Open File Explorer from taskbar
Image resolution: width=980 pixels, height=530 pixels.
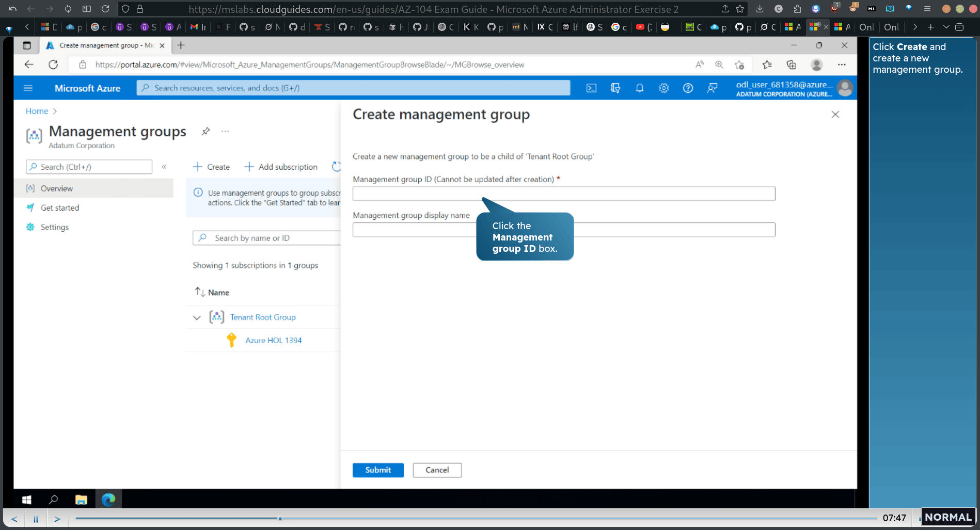tap(81, 500)
